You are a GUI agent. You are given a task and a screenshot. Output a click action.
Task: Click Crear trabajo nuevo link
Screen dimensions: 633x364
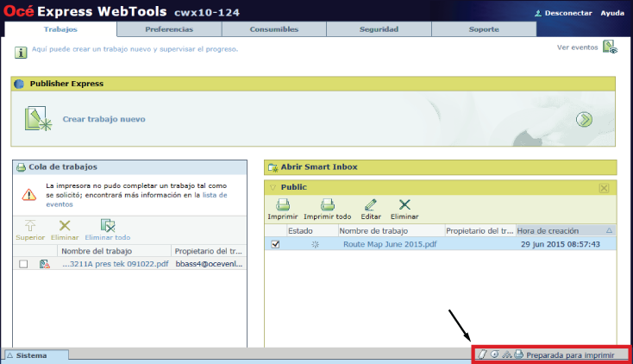point(103,119)
